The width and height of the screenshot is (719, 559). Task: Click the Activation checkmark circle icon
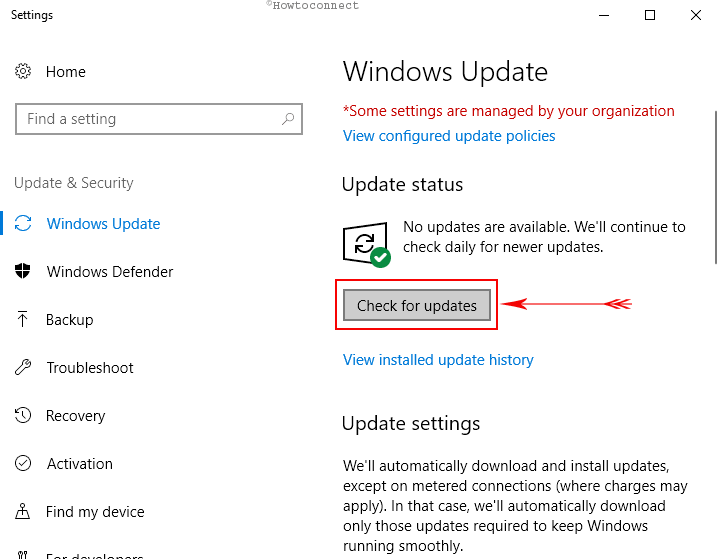(23, 463)
